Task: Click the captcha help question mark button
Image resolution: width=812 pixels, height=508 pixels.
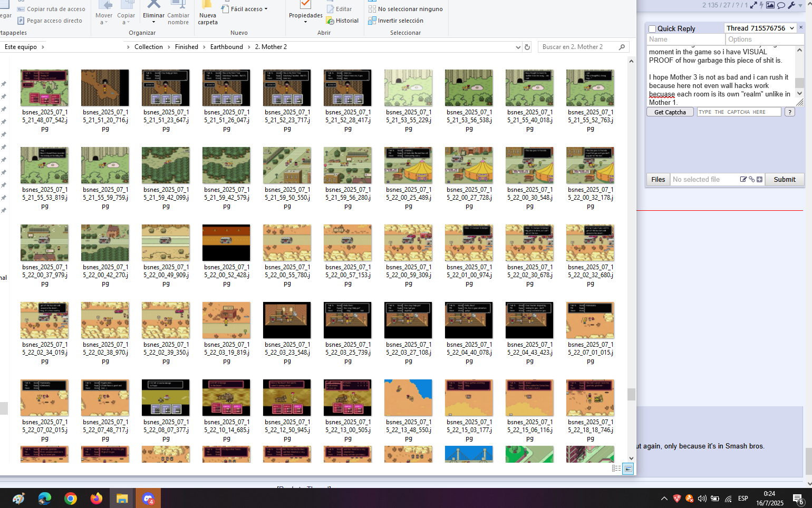Action: [x=789, y=112]
